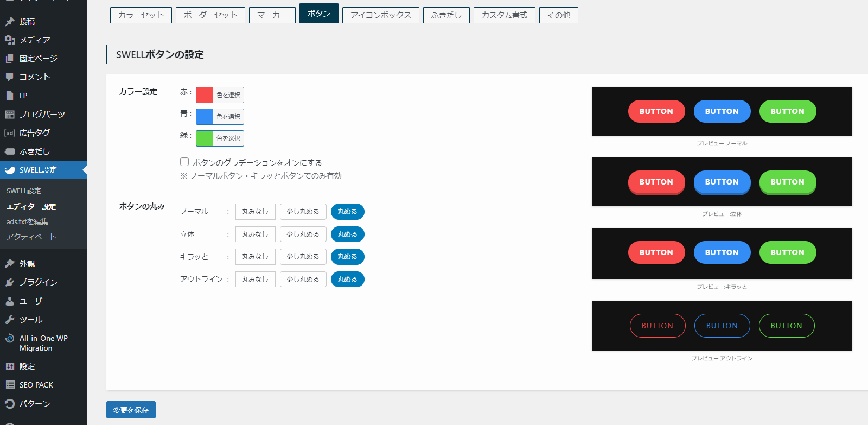Set アウトライン roundness to 少し丸める
Screen dimensions: 868x425
[x=303, y=280]
